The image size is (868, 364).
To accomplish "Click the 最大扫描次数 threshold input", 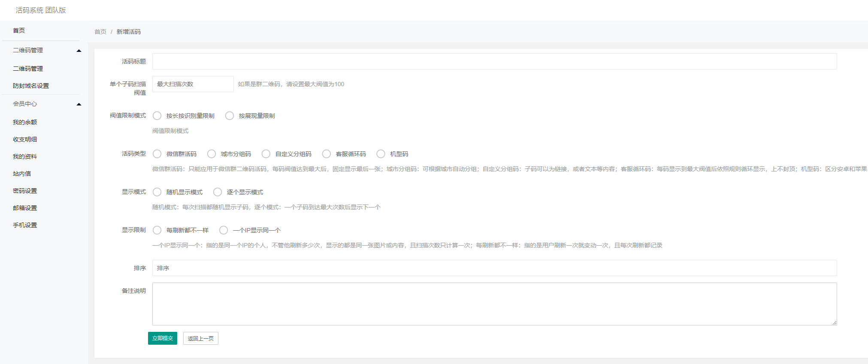I will pyautogui.click(x=193, y=84).
